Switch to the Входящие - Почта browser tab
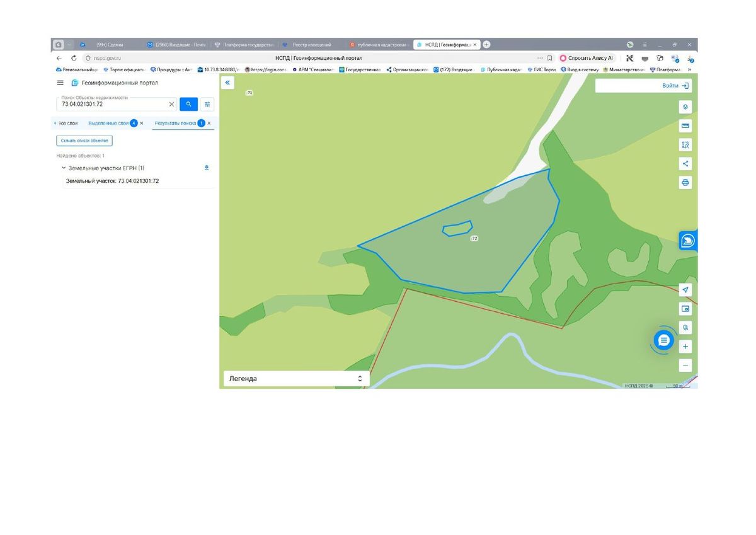The width and height of the screenshot is (756, 535). click(176, 45)
